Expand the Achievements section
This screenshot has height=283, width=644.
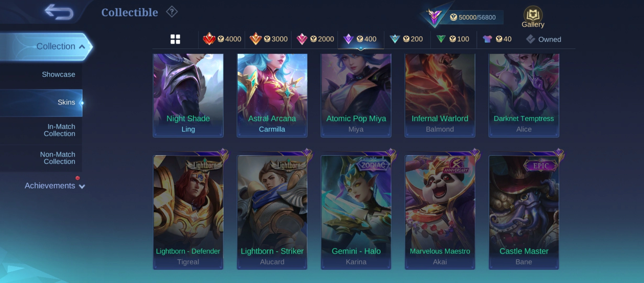(x=55, y=186)
